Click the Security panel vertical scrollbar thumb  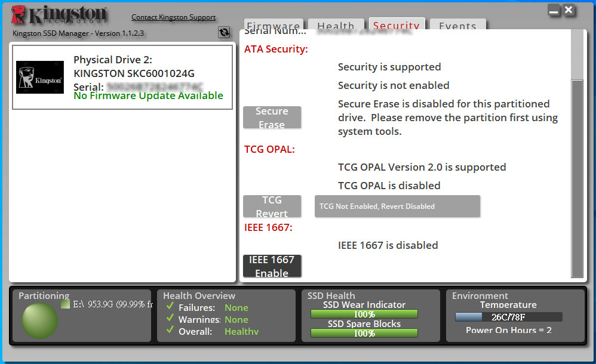(577, 178)
